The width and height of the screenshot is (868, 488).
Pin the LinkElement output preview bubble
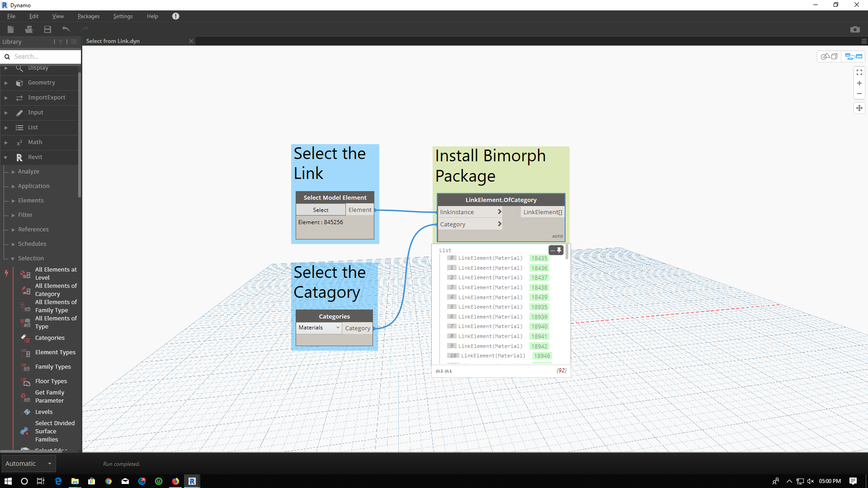pyautogui.click(x=559, y=250)
